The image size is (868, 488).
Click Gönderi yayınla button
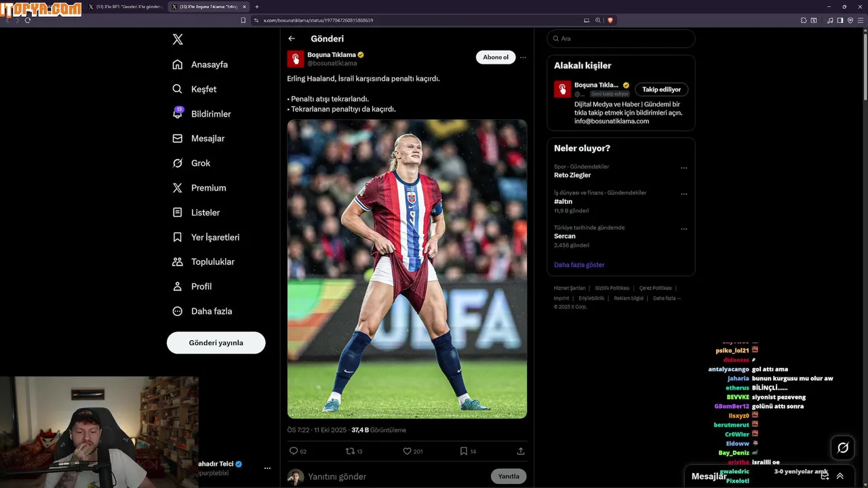(216, 343)
